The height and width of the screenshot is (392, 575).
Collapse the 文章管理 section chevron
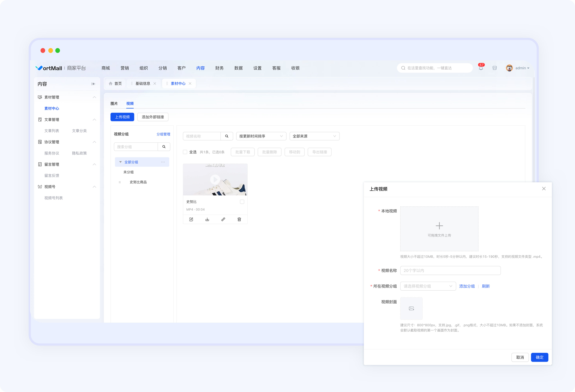pos(94,120)
